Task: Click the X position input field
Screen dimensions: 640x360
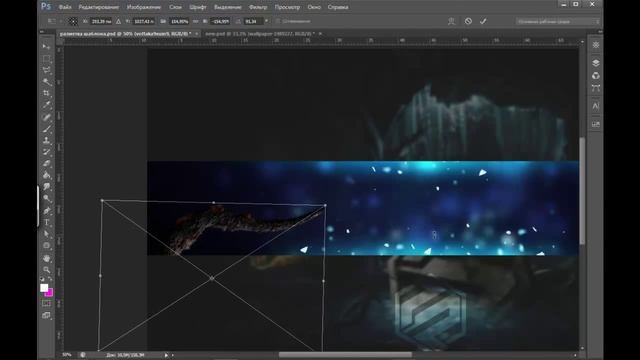Action: pyautogui.click(x=101, y=21)
